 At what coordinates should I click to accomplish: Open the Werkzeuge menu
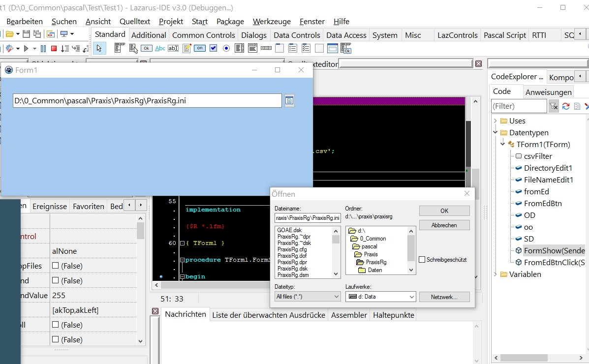pyautogui.click(x=272, y=22)
